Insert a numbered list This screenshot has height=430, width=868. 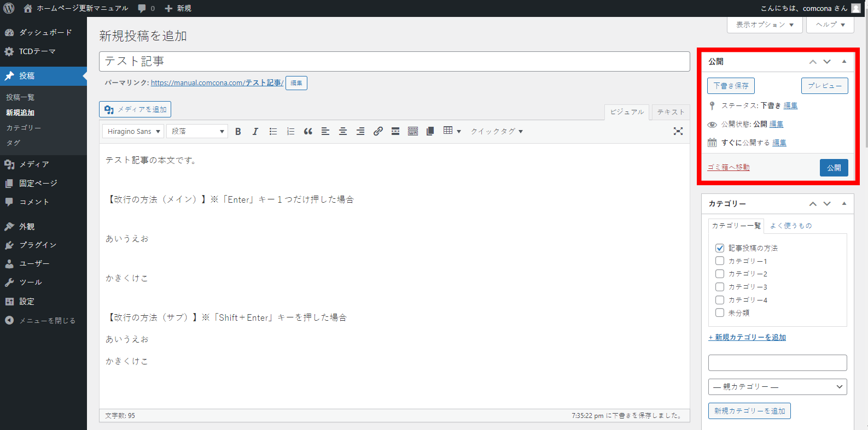290,132
